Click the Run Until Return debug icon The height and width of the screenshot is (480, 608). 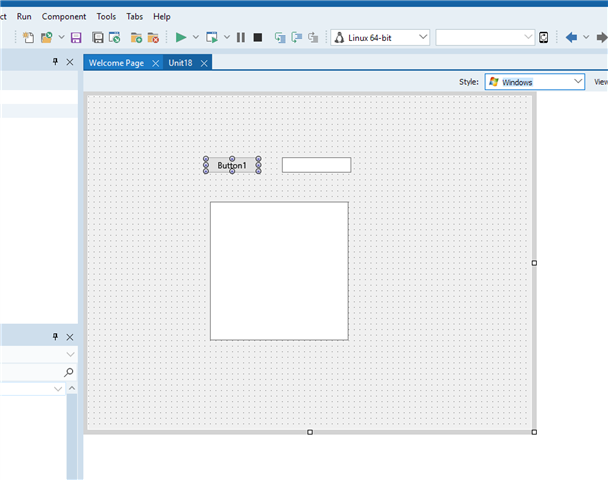tap(313, 38)
